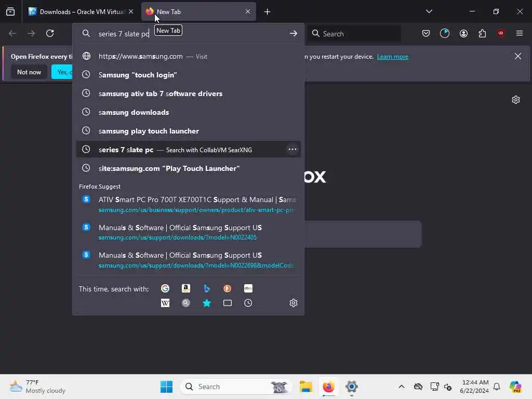Reload the current page
532x399 pixels.
click(50, 33)
